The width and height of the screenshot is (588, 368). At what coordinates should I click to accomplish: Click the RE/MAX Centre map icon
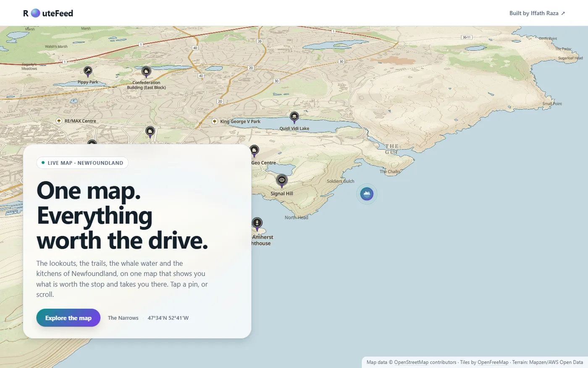59,121
